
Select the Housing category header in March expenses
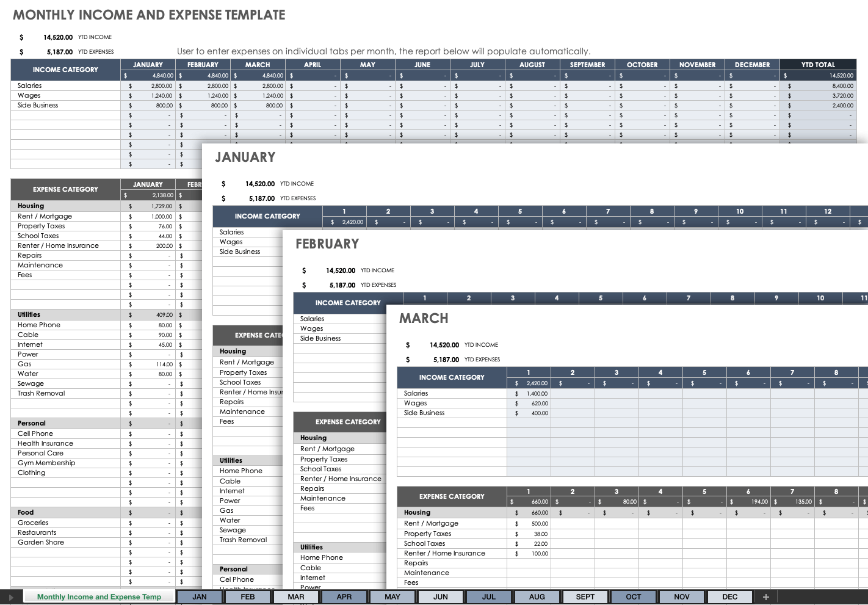point(417,512)
